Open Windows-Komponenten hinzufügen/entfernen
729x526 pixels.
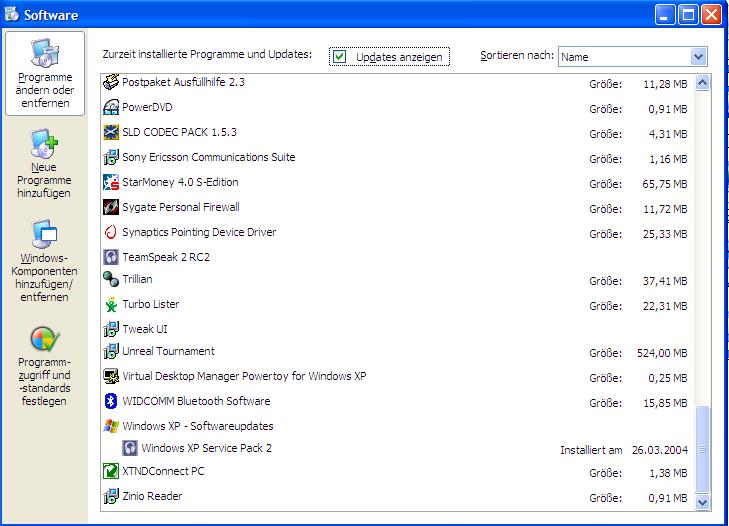(44, 261)
